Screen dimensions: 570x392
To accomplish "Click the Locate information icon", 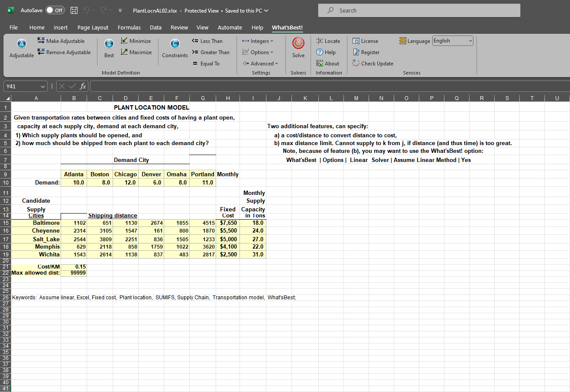I will click(328, 41).
